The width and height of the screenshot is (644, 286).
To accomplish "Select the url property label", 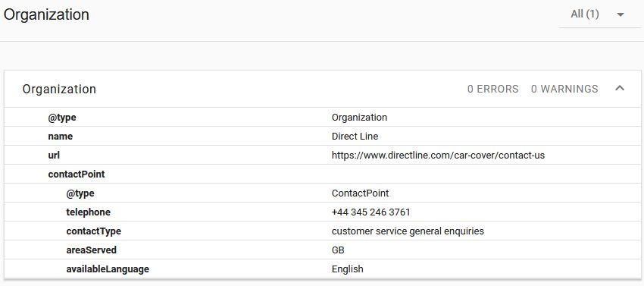I will click(54, 156).
